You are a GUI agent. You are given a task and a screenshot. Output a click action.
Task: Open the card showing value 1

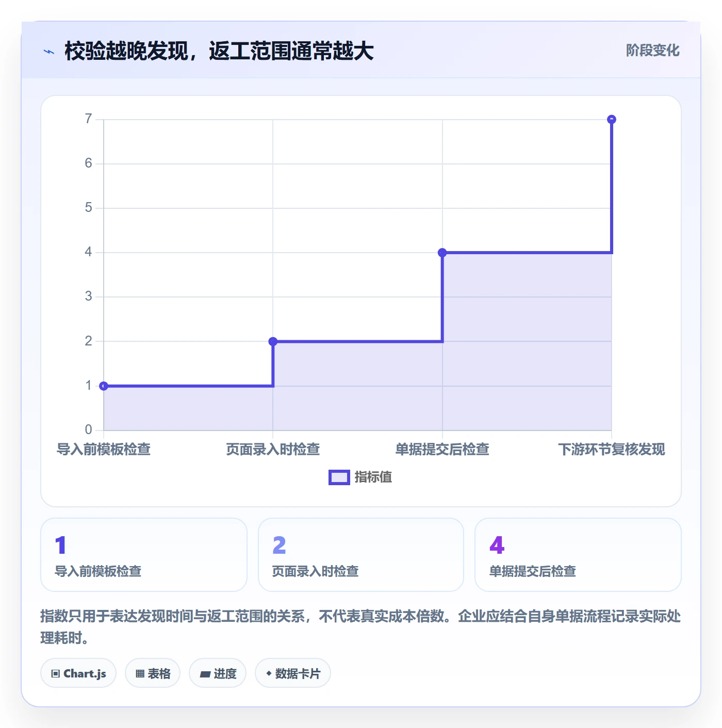click(x=144, y=555)
